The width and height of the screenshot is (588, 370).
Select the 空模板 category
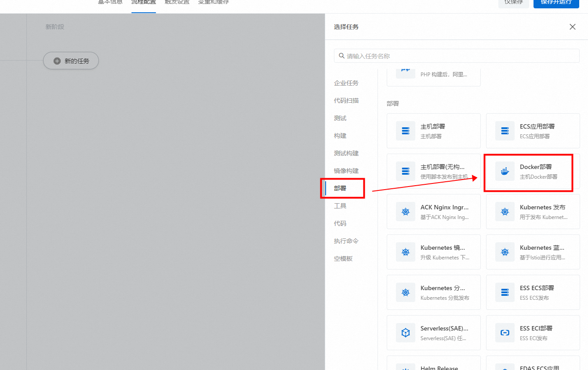tap(343, 259)
